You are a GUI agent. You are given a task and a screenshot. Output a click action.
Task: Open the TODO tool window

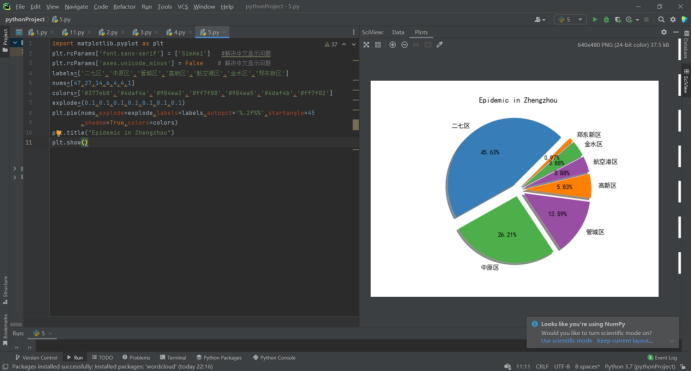click(x=102, y=358)
